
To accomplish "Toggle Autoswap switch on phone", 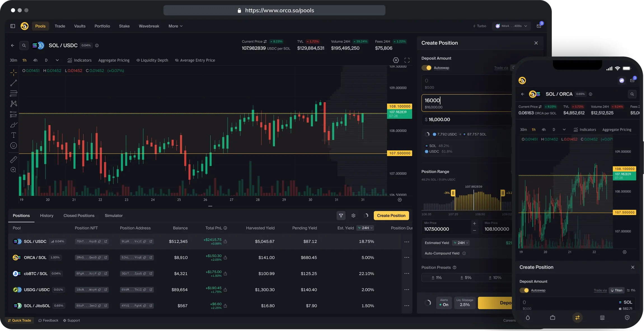I will pos(524,290).
